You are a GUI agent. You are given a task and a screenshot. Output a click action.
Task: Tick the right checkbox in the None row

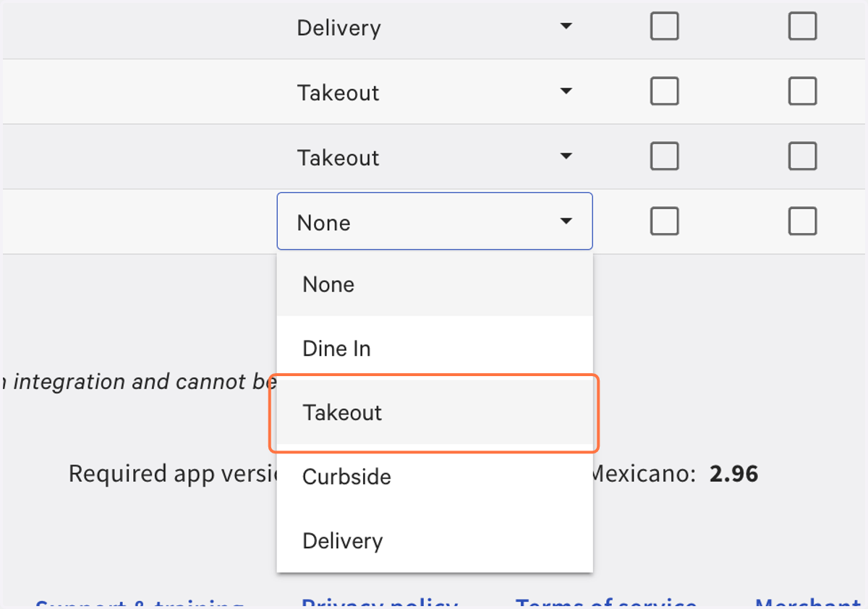(802, 221)
